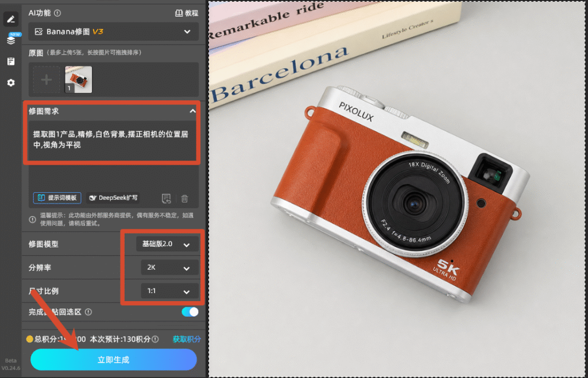
Task: Open the layers icon marked NEW
Action: click(x=11, y=40)
